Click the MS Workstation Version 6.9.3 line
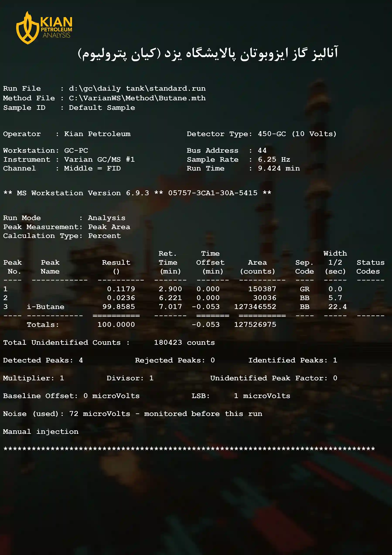The image size is (392, 555). coord(137,193)
